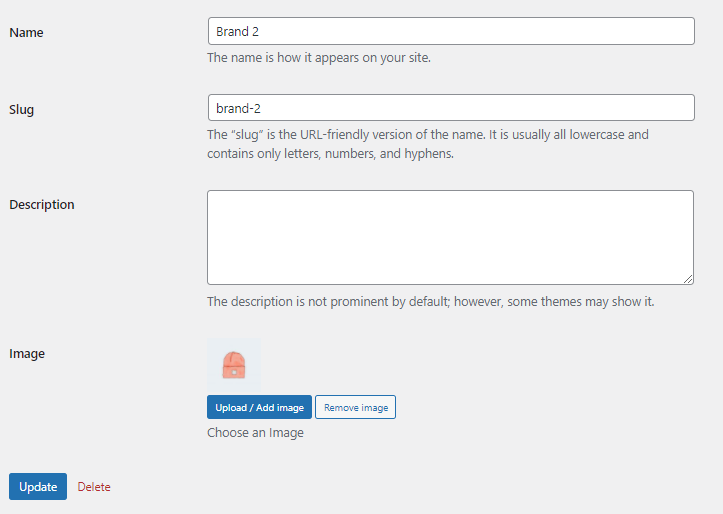The height and width of the screenshot is (514, 723).
Task: Click the Upload / Add image button
Action: 259,408
